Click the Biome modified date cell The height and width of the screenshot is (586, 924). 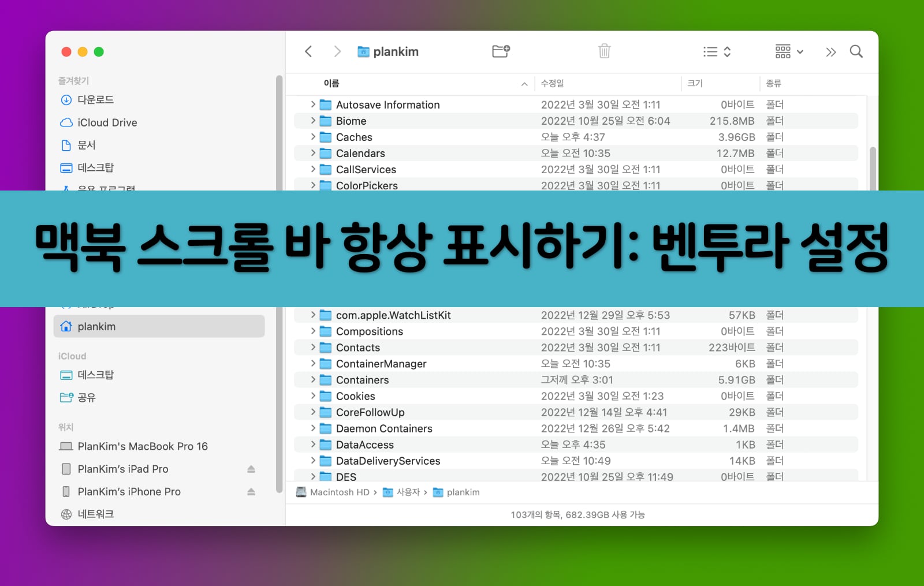[x=605, y=121]
